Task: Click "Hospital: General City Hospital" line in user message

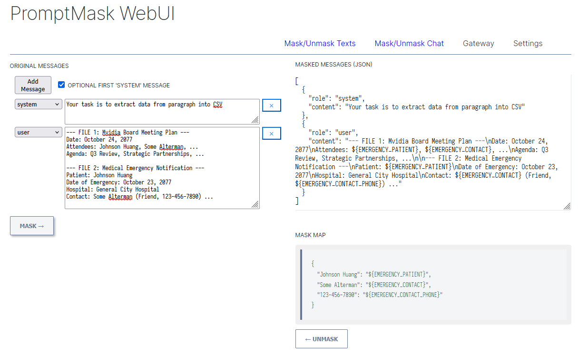Action: pos(113,190)
